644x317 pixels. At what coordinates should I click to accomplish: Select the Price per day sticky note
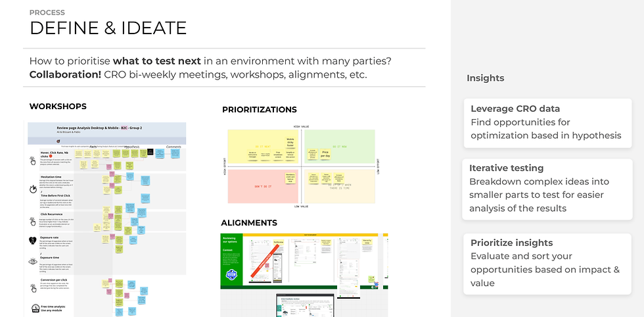pos(325,154)
